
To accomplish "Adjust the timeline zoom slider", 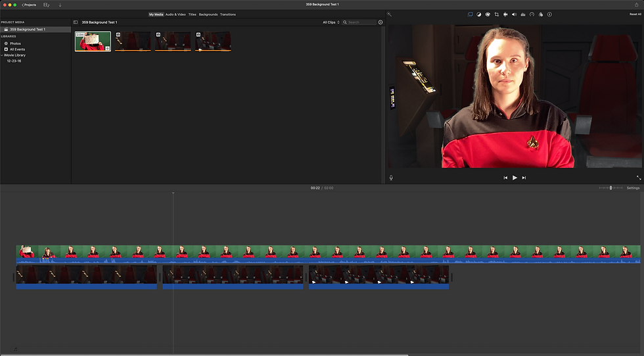I will pos(610,188).
